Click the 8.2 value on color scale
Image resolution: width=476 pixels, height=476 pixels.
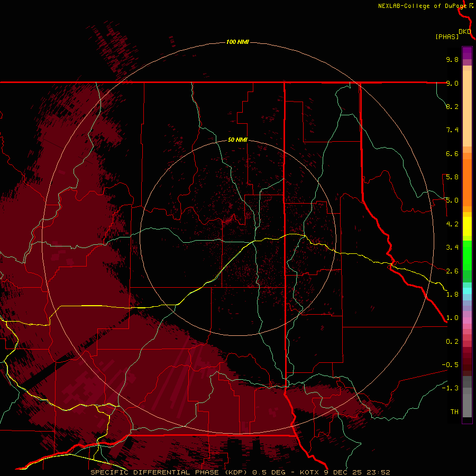point(452,106)
